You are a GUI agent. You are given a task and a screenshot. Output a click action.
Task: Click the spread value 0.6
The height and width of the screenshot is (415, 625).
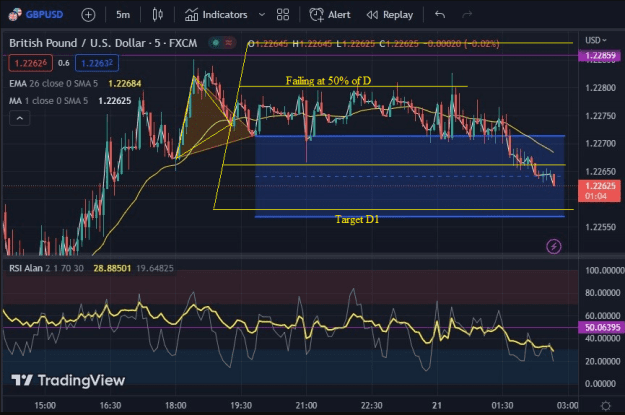pos(63,63)
